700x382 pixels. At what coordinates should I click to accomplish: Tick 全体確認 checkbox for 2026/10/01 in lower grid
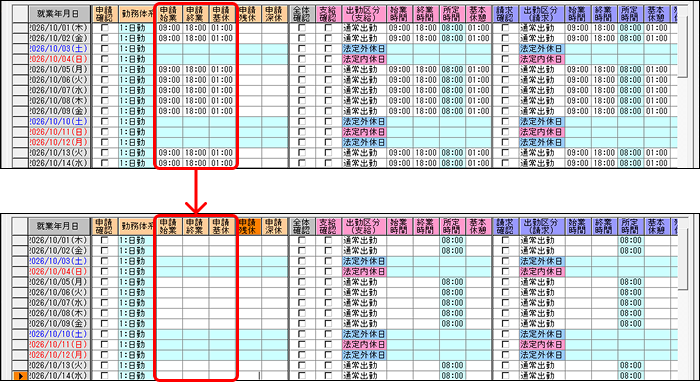coord(302,240)
